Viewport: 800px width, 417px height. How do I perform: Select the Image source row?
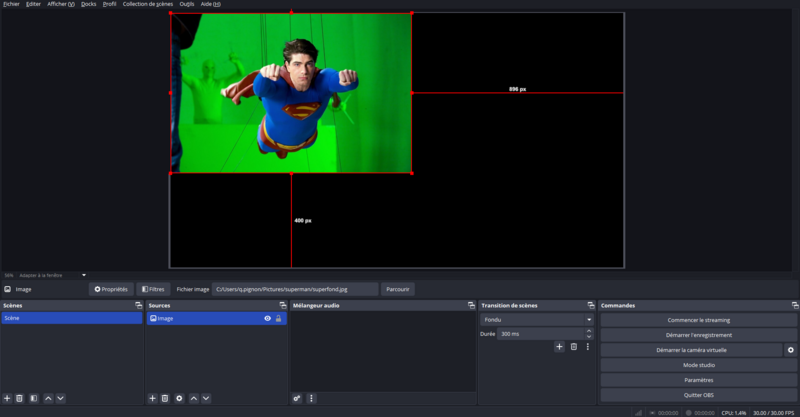click(217, 318)
